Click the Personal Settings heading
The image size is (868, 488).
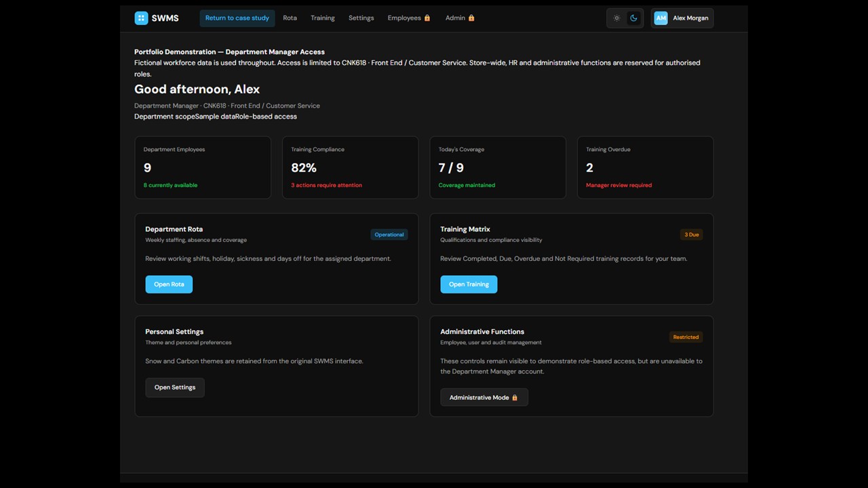tap(174, 331)
